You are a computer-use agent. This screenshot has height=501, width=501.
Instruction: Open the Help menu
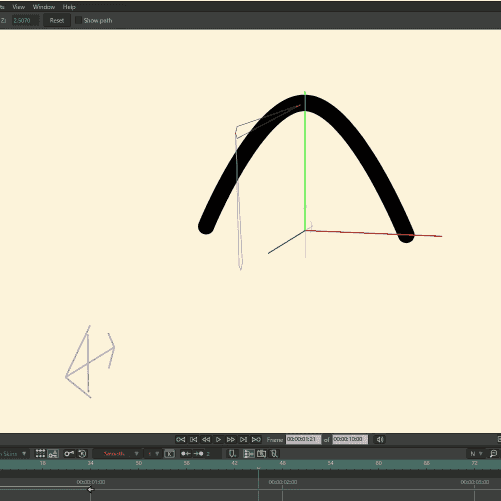[69, 7]
